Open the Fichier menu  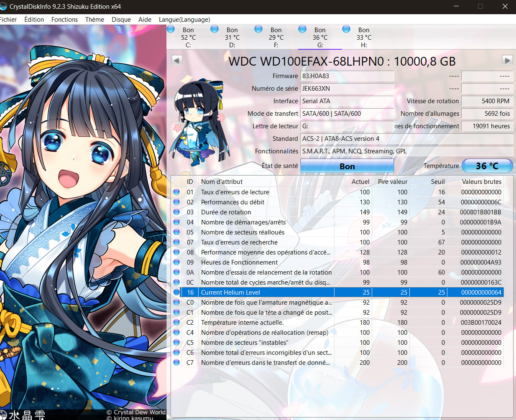coord(8,20)
